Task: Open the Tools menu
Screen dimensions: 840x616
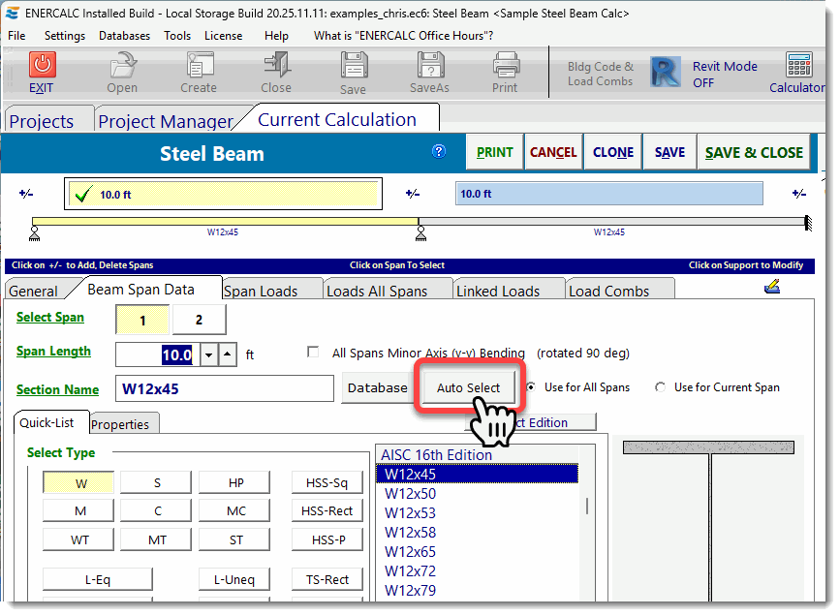Action: tap(177, 36)
